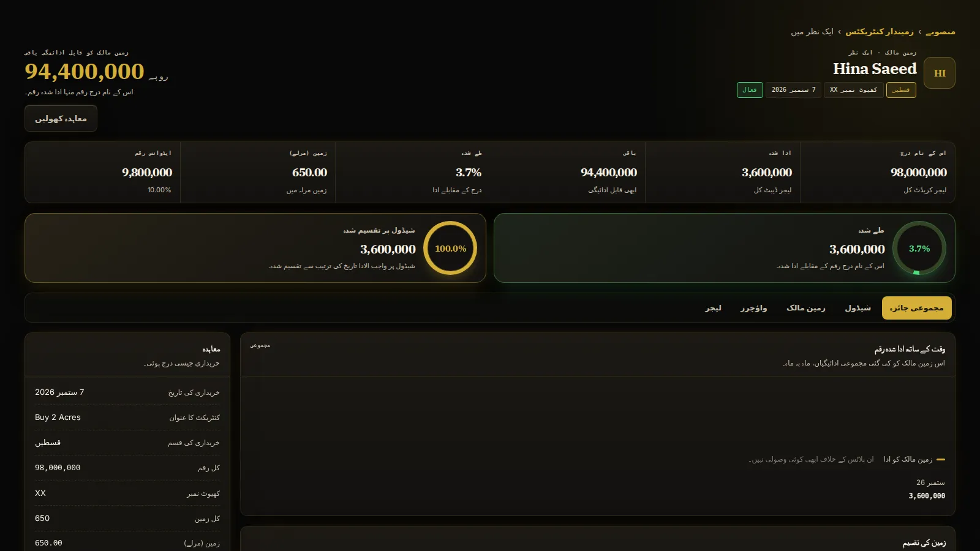This screenshot has height=551, width=980.
Task: Click the خریداری کی تاریخ row label
Action: (194, 392)
